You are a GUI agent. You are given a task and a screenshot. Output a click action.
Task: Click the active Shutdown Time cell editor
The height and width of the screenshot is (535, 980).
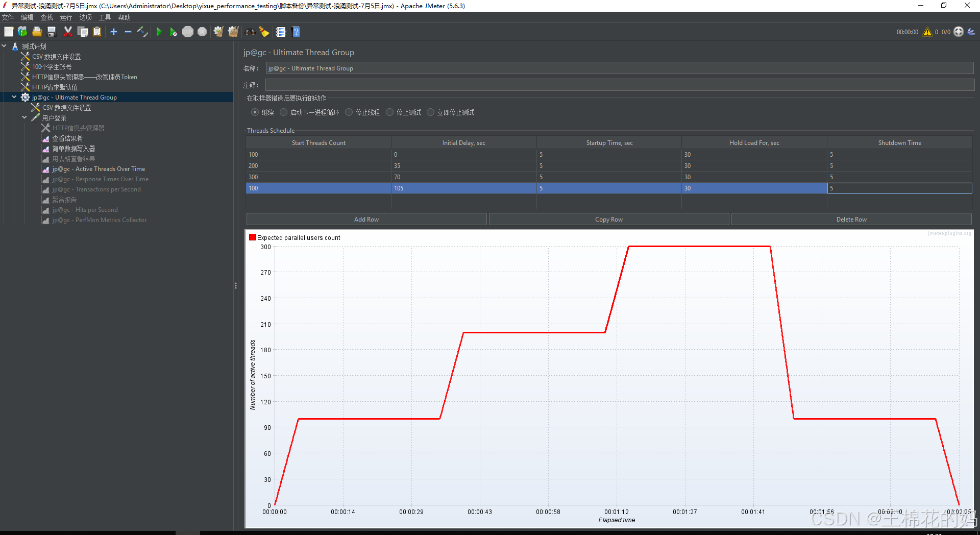(x=899, y=188)
